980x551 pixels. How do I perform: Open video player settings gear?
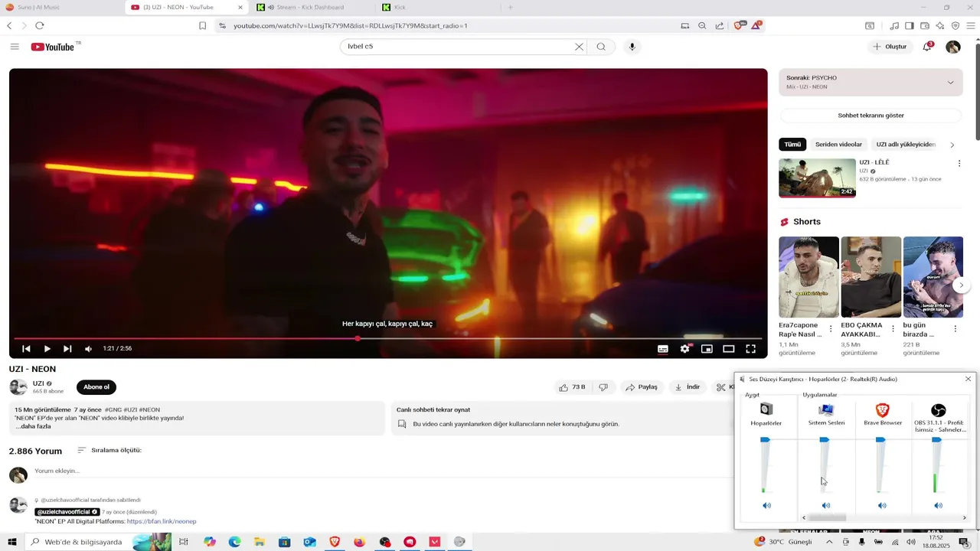click(x=685, y=349)
